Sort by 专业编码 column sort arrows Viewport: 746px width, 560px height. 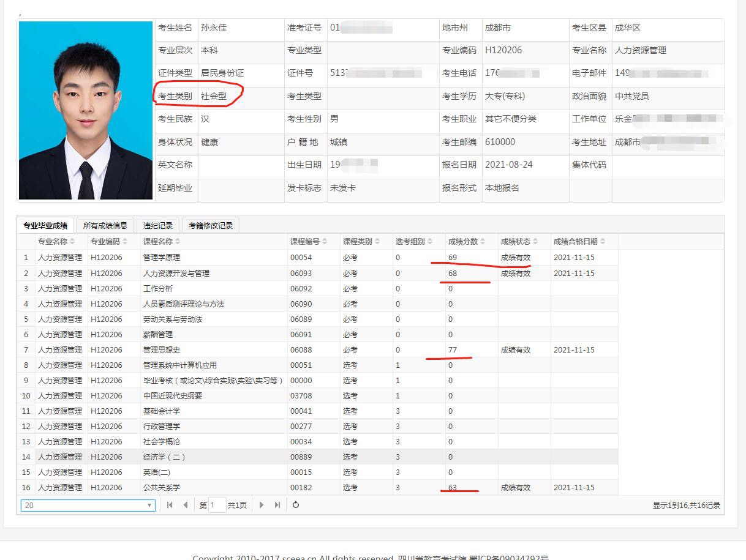[x=126, y=242]
